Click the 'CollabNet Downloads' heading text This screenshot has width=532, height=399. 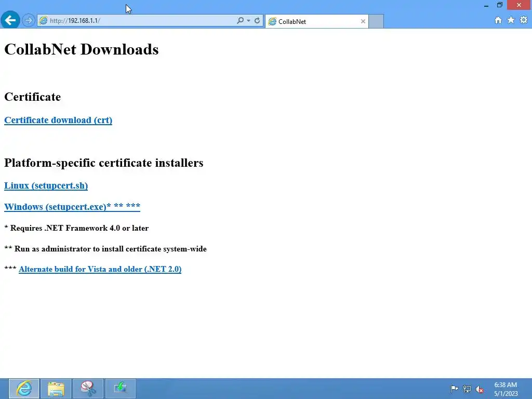coord(82,49)
